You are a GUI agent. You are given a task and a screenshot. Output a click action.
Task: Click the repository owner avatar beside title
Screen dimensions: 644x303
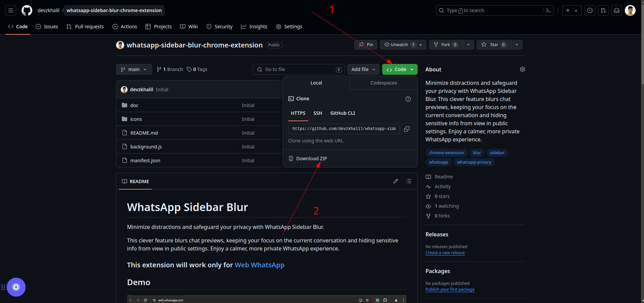[120, 45]
